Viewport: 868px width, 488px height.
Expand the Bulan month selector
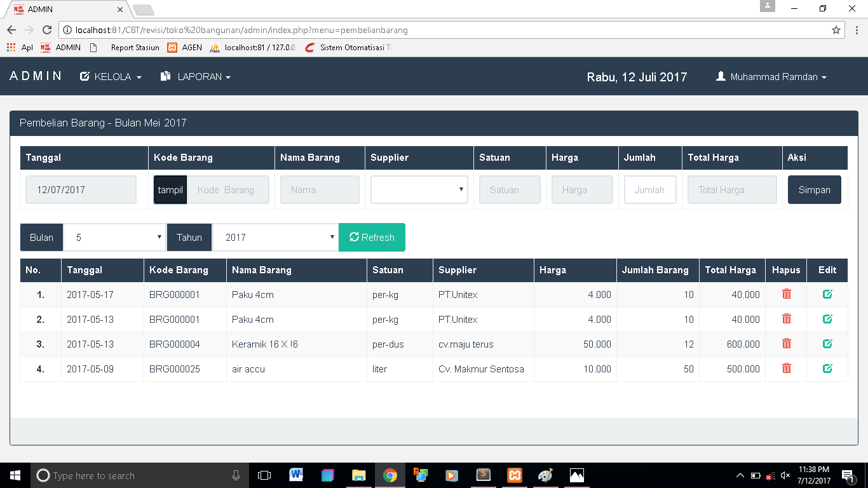coord(115,237)
